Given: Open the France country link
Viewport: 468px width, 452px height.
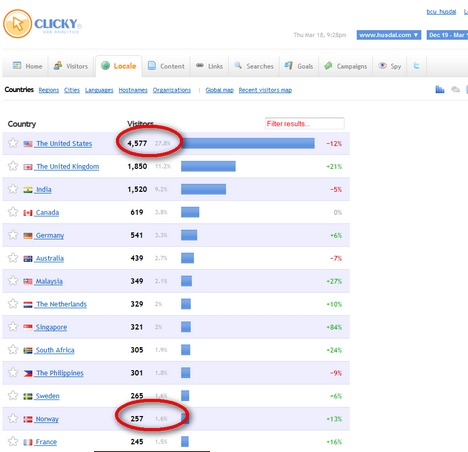Looking at the screenshot, I should (x=46, y=442).
